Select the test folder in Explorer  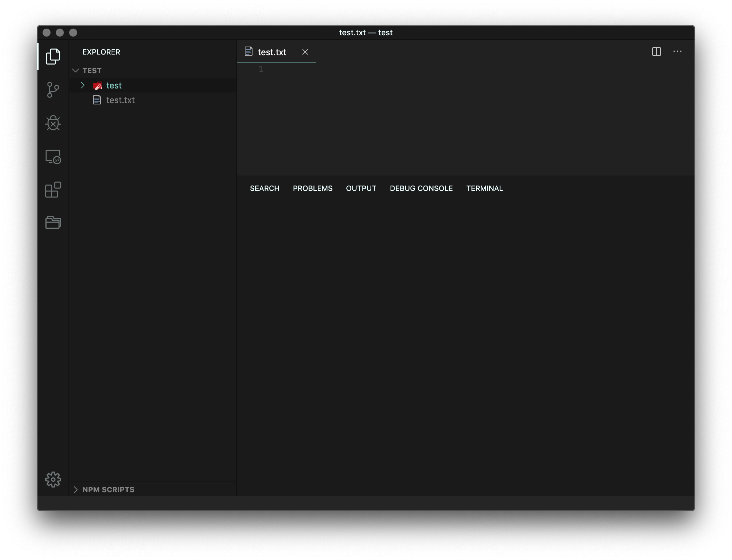pos(153,85)
